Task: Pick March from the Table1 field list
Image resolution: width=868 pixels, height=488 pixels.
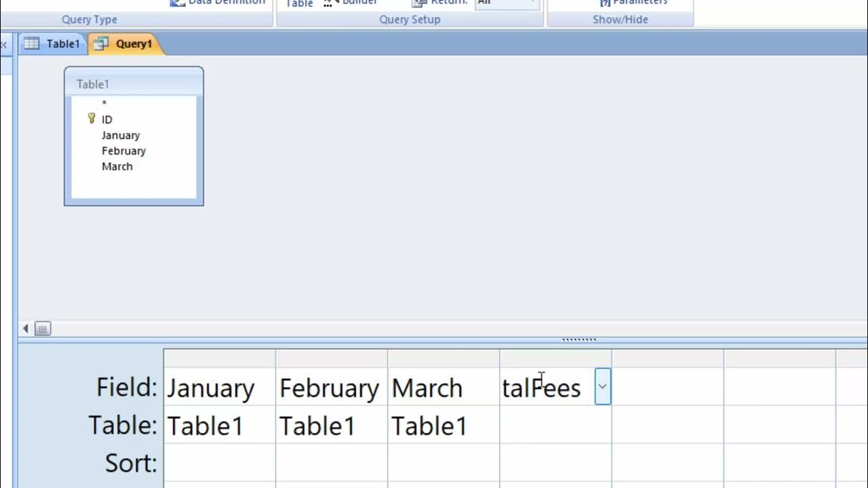Action: coord(117,167)
